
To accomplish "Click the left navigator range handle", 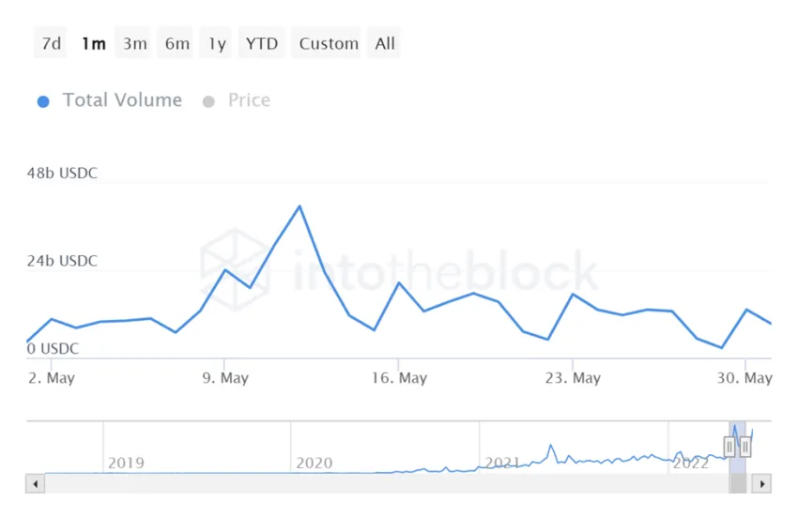I will point(729,447).
